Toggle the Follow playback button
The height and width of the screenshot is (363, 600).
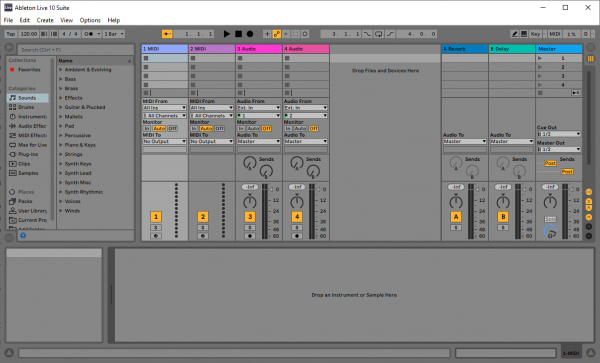(x=167, y=34)
